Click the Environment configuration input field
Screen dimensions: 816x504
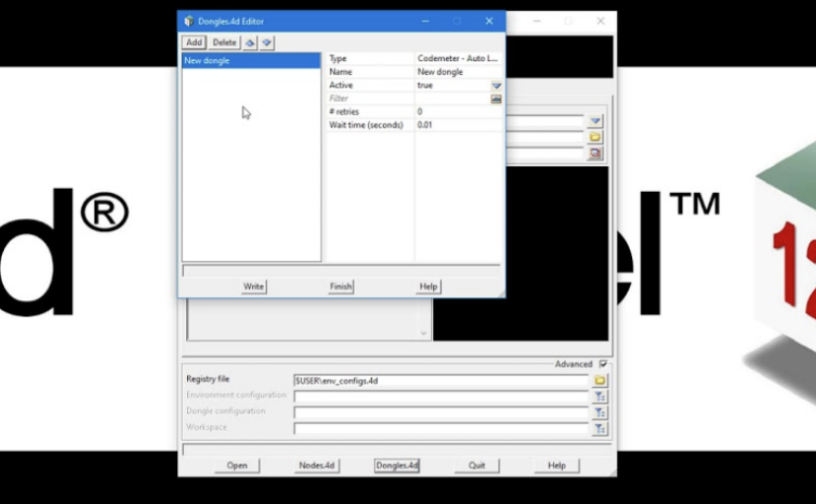(441, 397)
